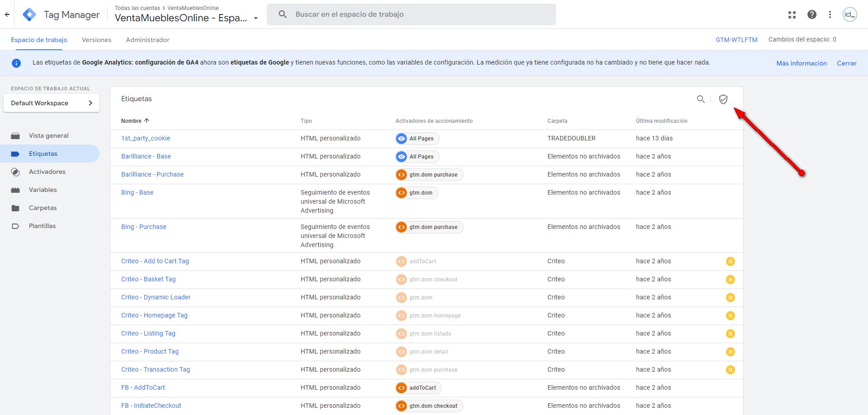Click the GTM-WTLFTM container ID

click(x=736, y=40)
